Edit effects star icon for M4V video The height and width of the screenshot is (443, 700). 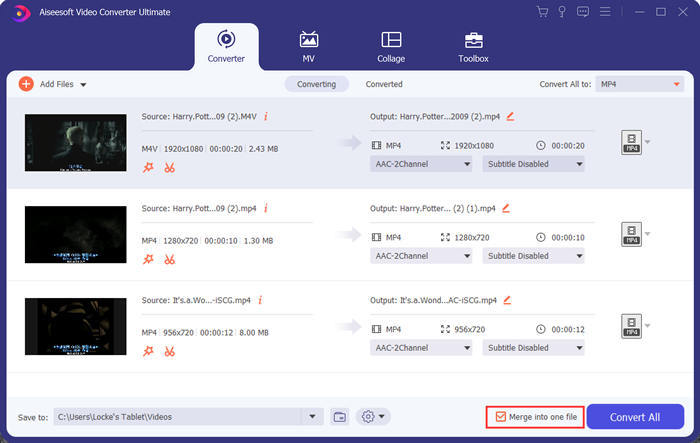pos(148,168)
